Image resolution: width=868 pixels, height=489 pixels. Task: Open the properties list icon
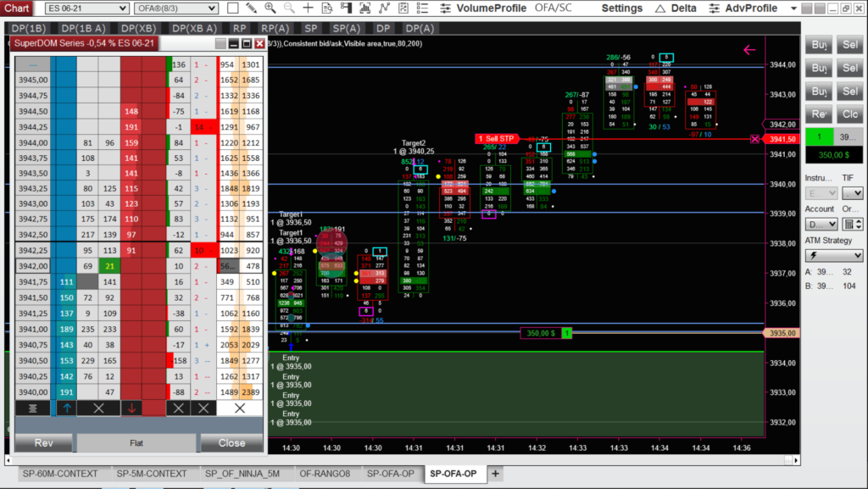(x=422, y=8)
